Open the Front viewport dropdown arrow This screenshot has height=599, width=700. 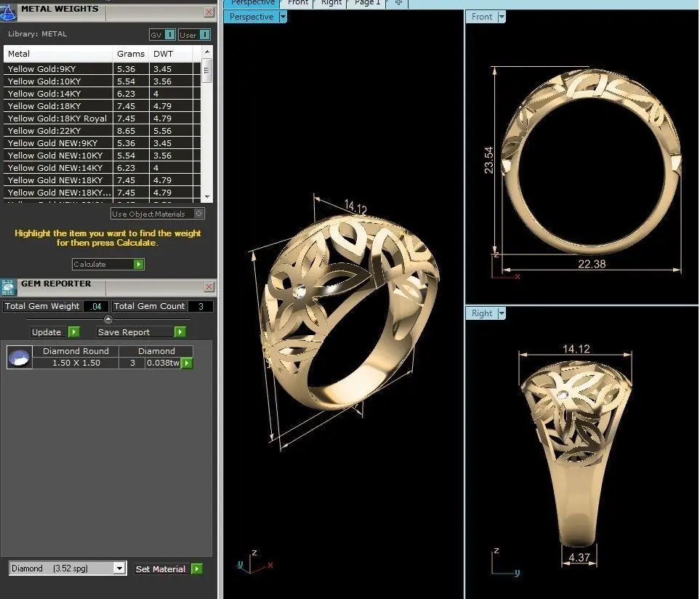coord(502,17)
